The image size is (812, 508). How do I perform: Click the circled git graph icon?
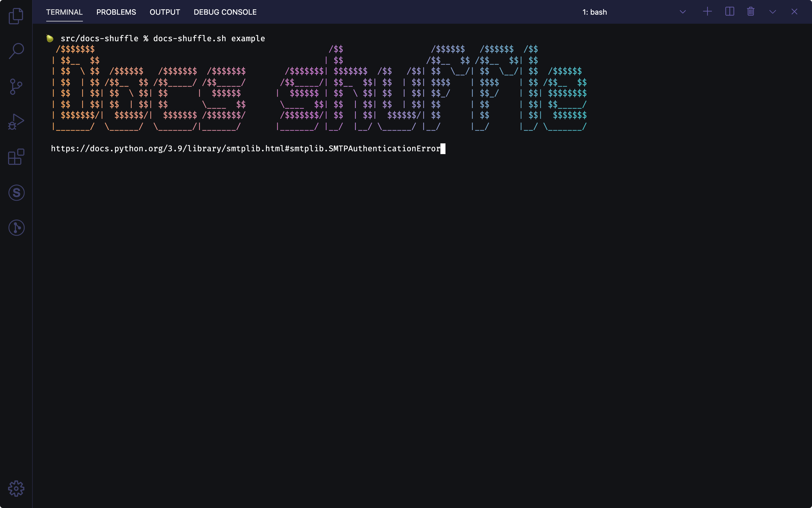(16, 228)
